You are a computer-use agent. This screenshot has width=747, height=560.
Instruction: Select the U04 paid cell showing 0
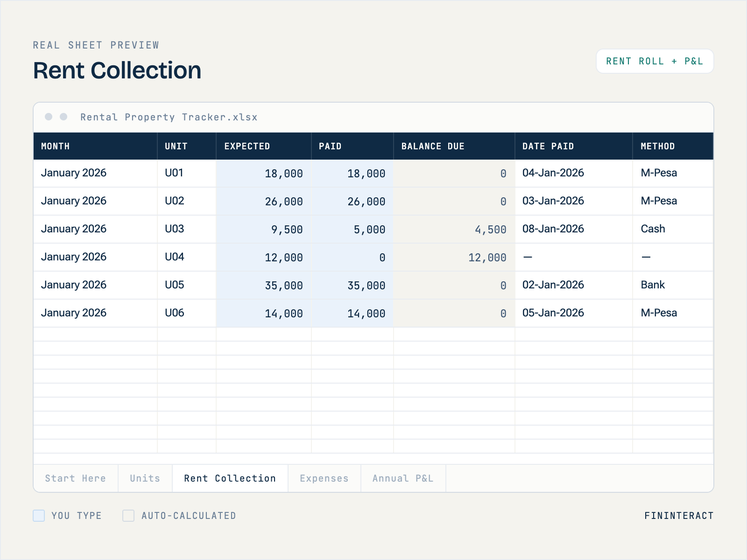point(352,257)
